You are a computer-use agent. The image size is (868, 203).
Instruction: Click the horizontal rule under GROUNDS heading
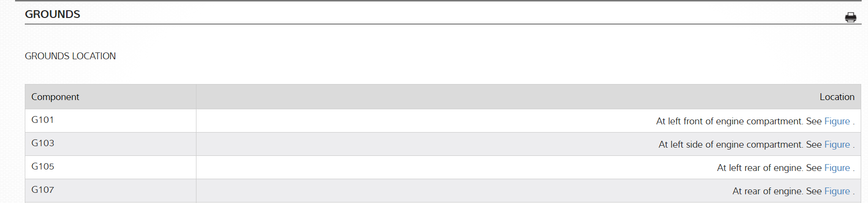tap(438, 24)
